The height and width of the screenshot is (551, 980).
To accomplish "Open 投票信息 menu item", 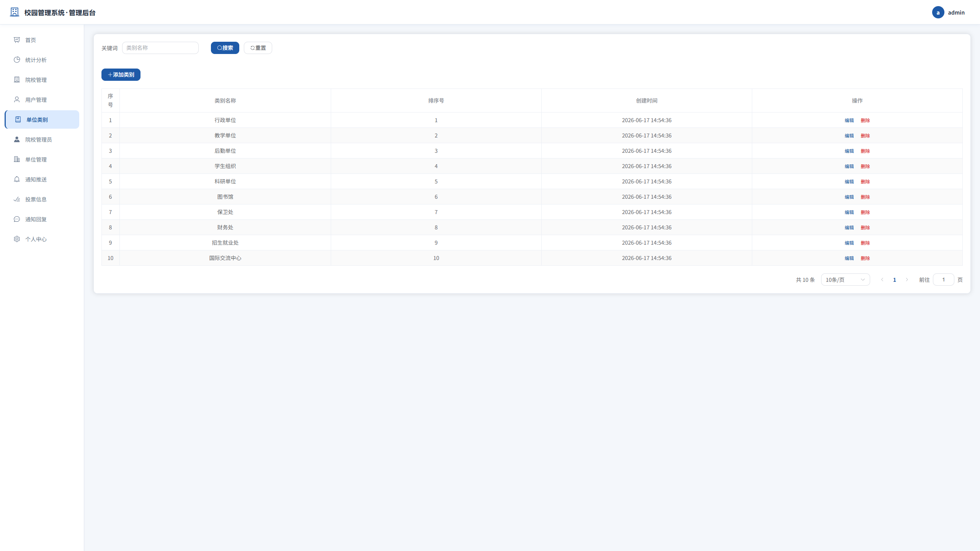I will tap(42, 199).
